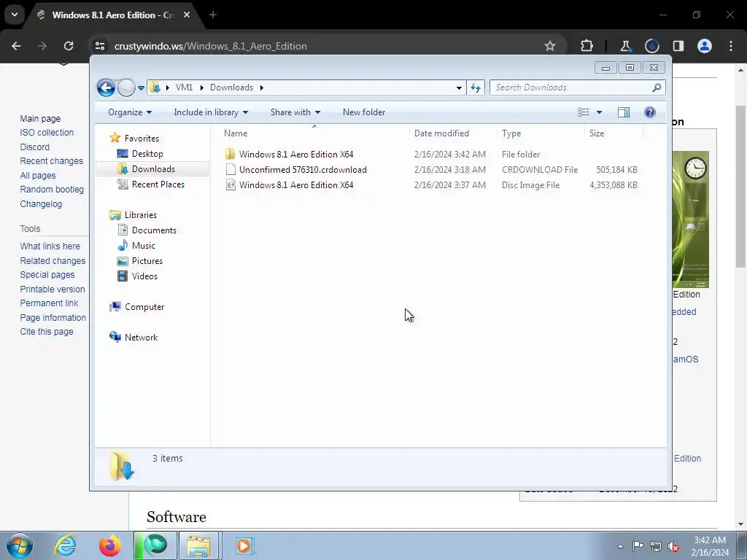Open Main page wiki link
747x560 pixels.
(40, 119)
